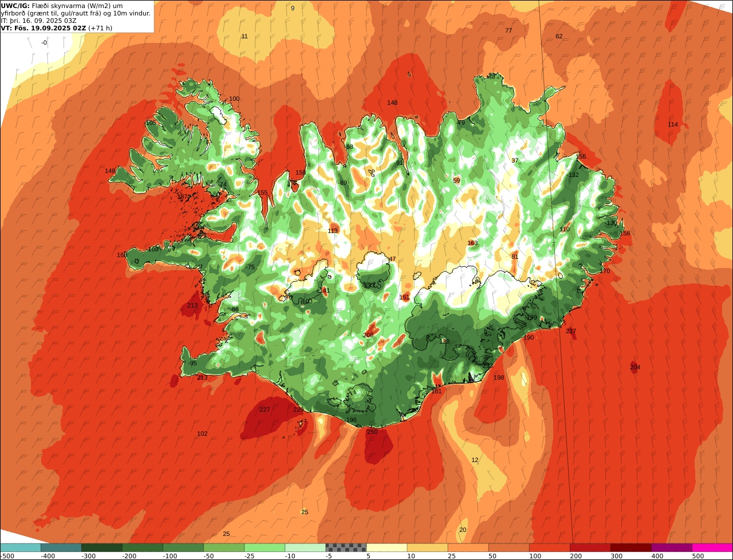Screen dimensions: 733x560
Task: Click the value 208 in south-central Iceland
Action: click(368, 336)
